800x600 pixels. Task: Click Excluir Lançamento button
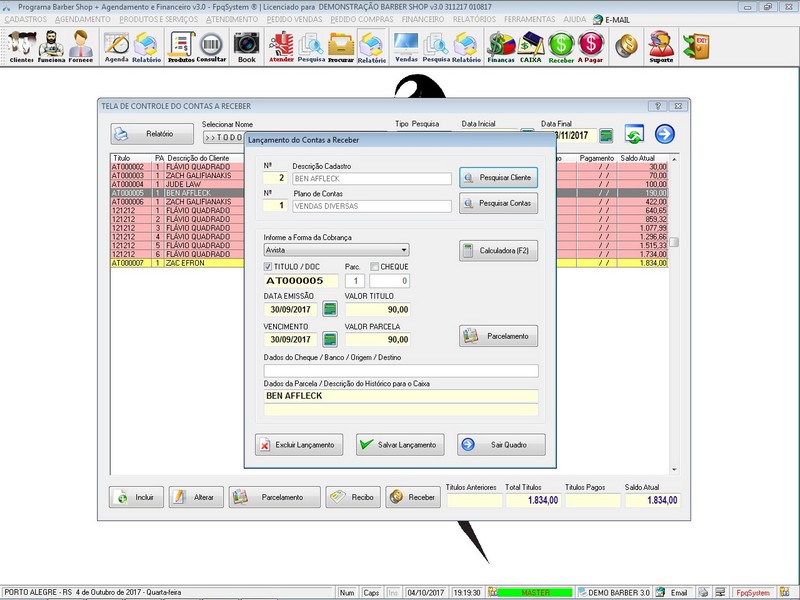pyautogui.click(x=299, y=445)
